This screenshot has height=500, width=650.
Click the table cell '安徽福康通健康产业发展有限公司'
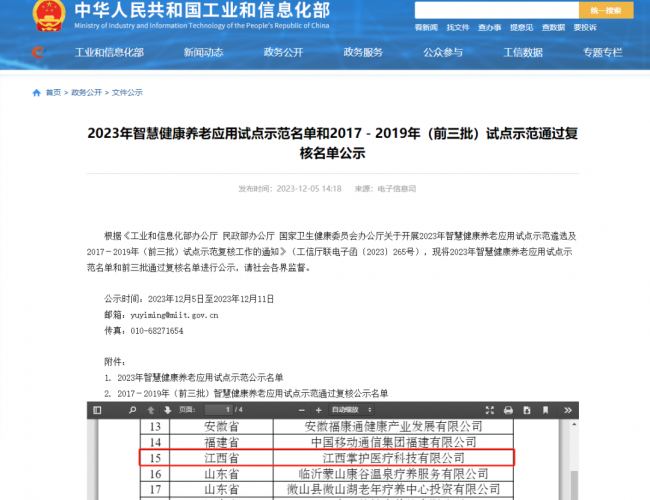pos(393,426)
